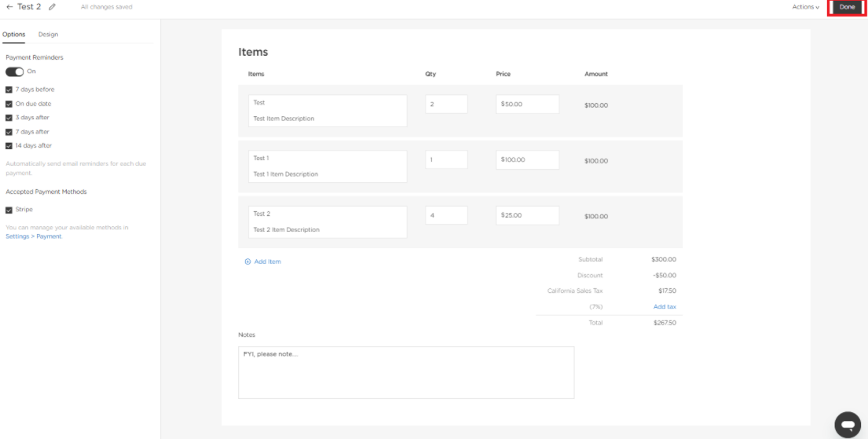This screenshot has width=868, height=439.
Task: Click the Qty field showing 2
Action: click(446, 104)
